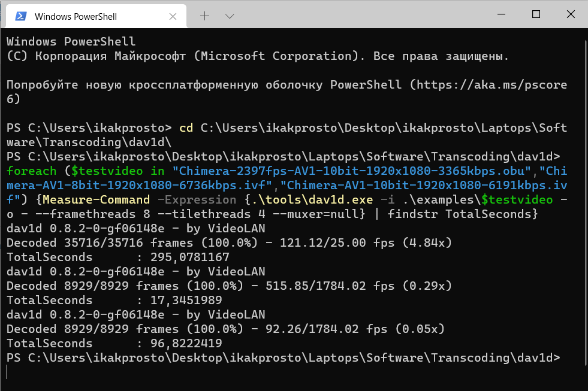Screen dimensions: 588x391
Task: Maximize the terminal window
Action: coord(536,14)
